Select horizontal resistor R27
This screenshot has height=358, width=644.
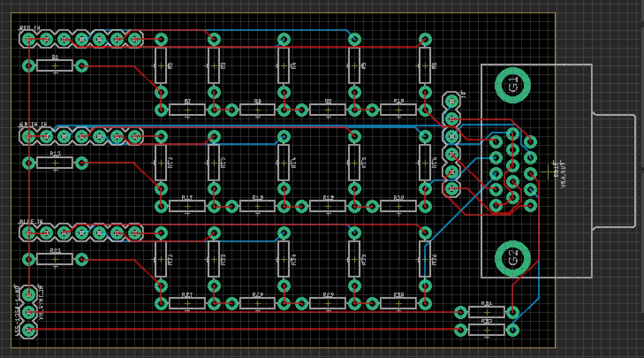tap(187, 303)
